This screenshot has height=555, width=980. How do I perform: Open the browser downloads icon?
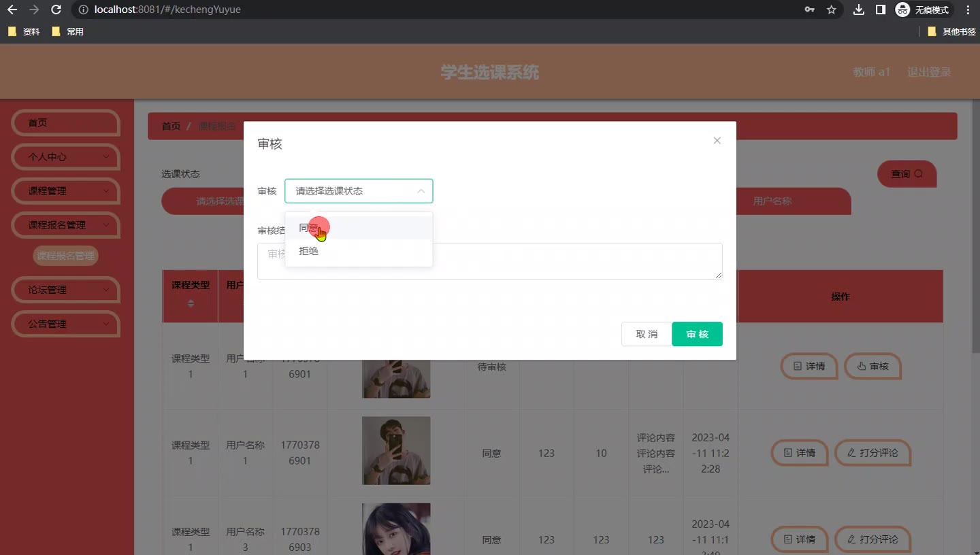pyautogui.click(x=859, y=10)
